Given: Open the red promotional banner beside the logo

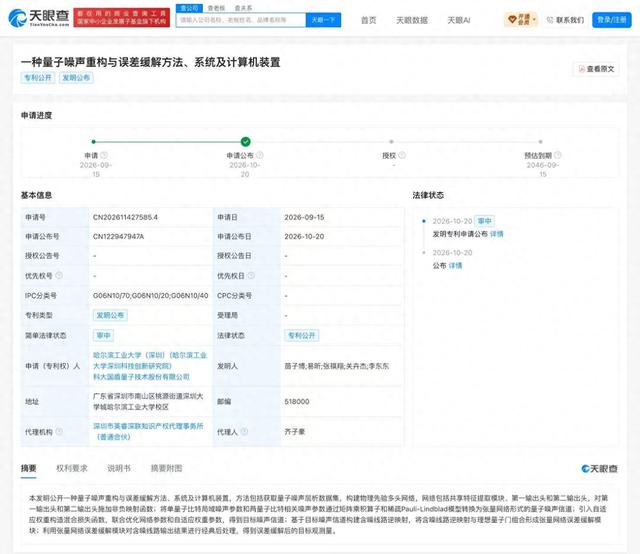Looking at the screenshot, I should (122, 18).
